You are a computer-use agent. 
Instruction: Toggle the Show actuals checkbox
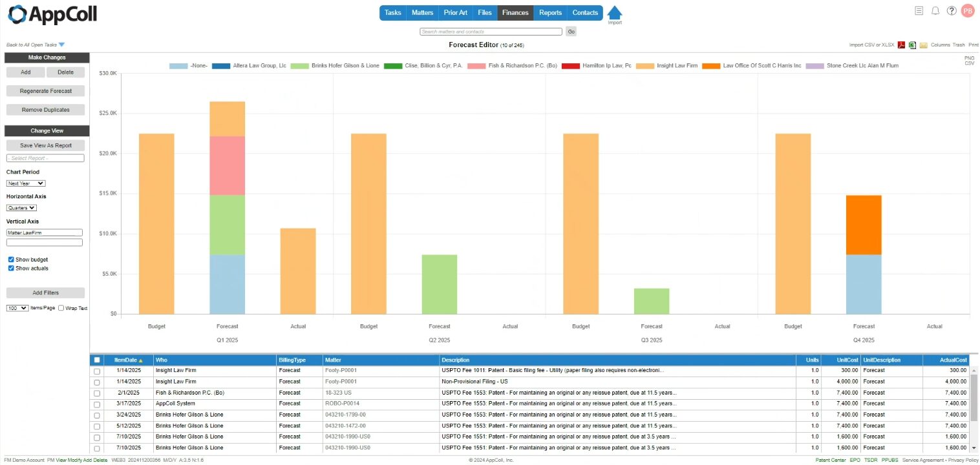point(11,268)
